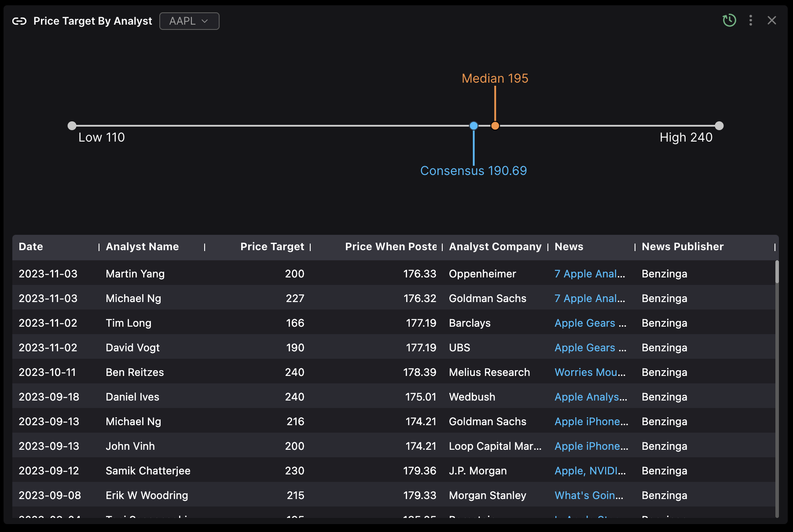The height and width of the screenshot is (532, 793).
Task: Open Michael Ng's 'Apple iPhone...' news link
Action: 591,422
